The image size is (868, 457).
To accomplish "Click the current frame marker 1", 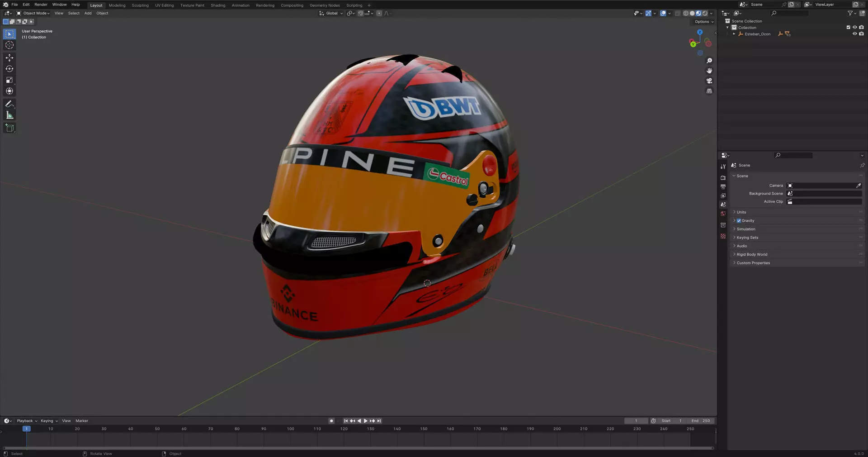I will [x=27, y=428].
